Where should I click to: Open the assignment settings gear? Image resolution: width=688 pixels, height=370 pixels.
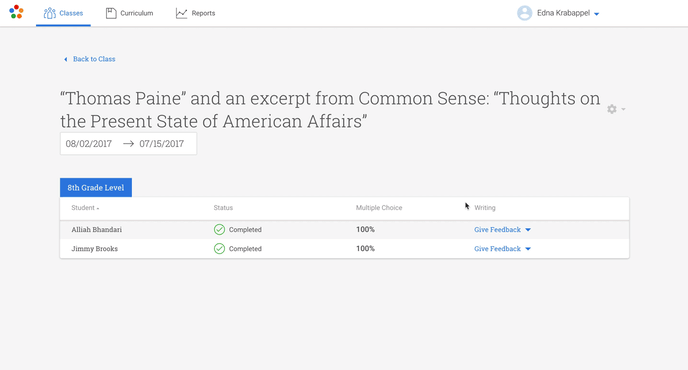[x=612, y=109]
